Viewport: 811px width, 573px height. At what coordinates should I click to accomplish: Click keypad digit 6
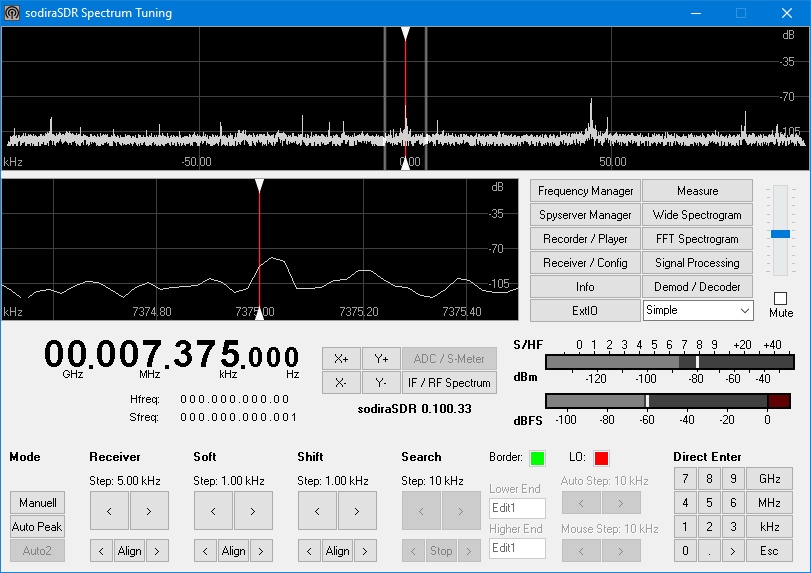click(733, 503)
